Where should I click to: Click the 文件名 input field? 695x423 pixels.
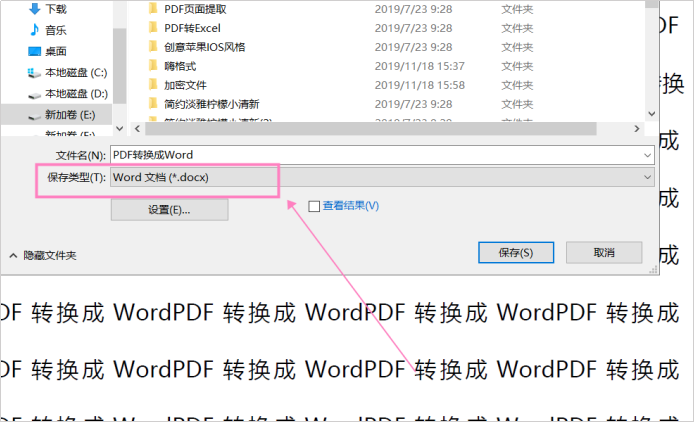(382, 155)
